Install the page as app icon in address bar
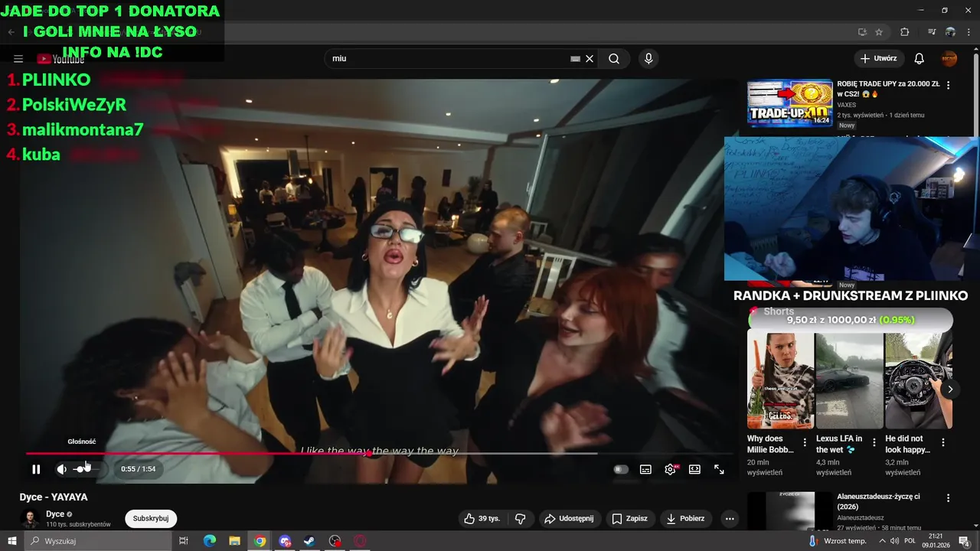 click(862, 32)
